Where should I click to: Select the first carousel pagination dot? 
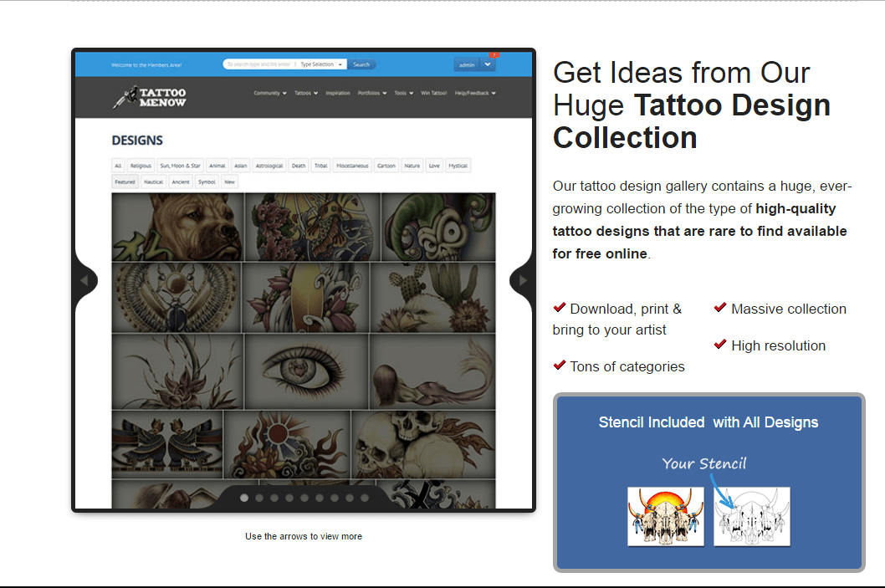point(243,498)
